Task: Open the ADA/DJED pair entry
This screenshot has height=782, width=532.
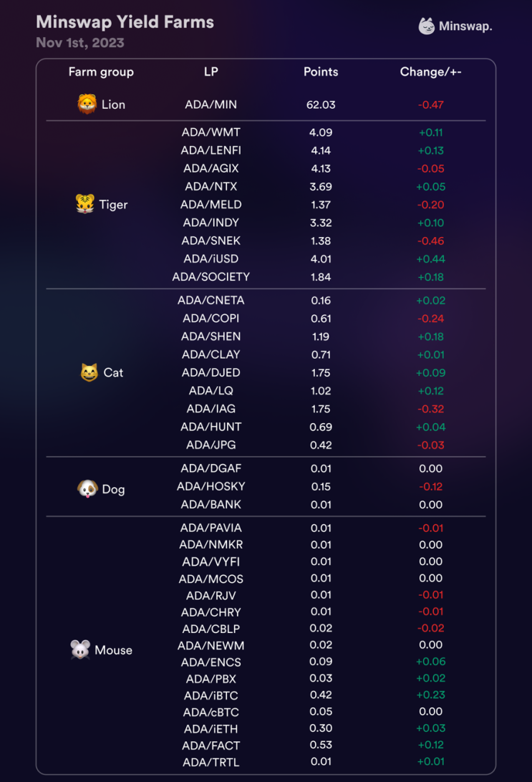Action: tap(211, 372)
